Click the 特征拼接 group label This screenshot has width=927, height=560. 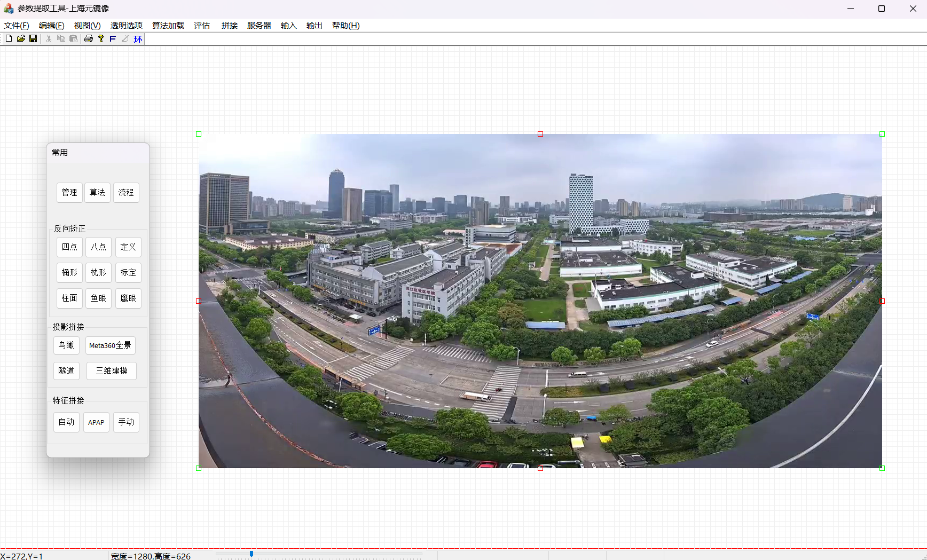68,400
